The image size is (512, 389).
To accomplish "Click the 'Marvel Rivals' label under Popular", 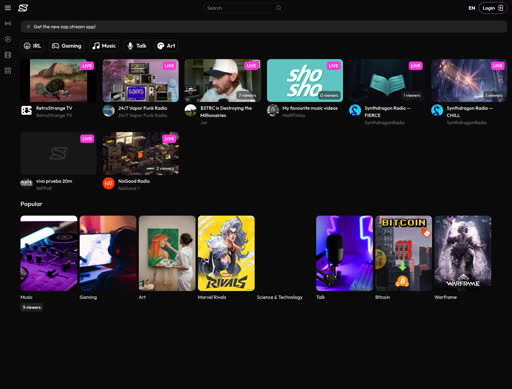I will [x=212, y=297].
